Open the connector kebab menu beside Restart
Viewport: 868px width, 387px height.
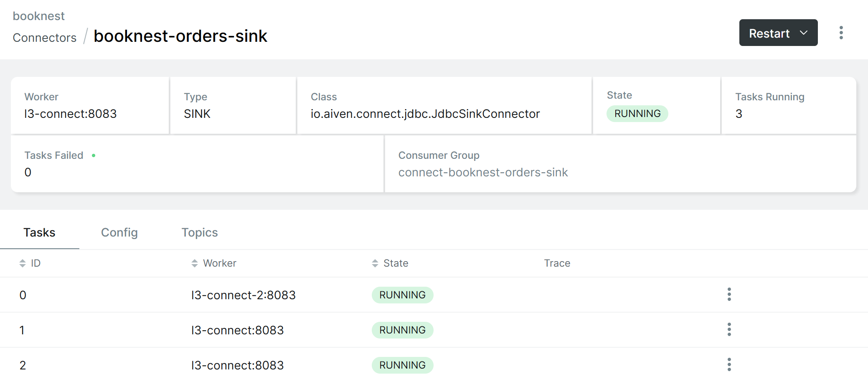coord(841,33)
